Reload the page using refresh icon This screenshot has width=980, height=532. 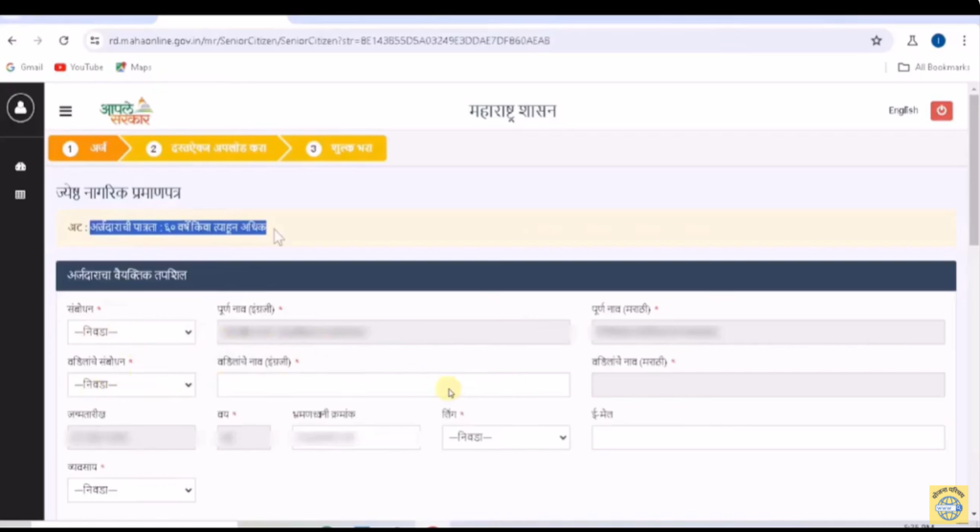pyautogui.click(x=64, y=41)
